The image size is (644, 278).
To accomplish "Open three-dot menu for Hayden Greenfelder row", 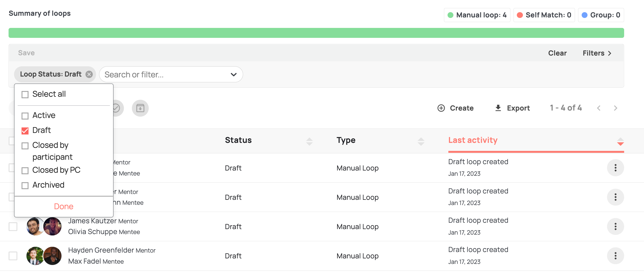I will 616,256.
